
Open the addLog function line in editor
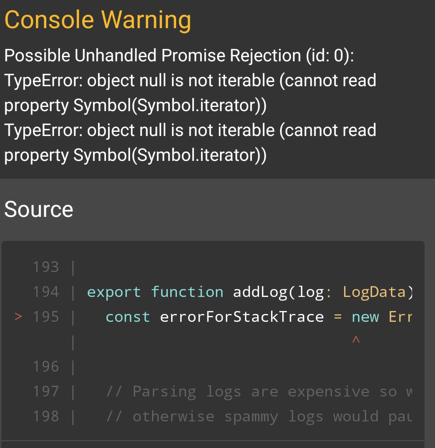pos(249,292)
